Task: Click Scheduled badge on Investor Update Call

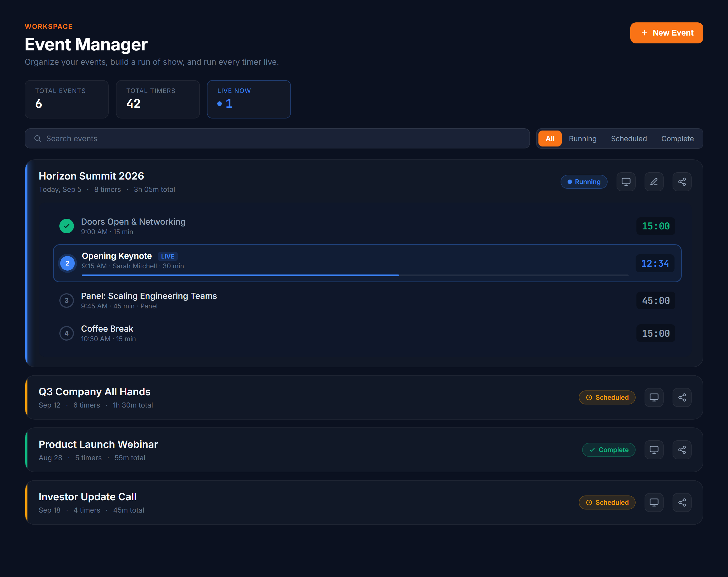Action: pos(607,502)
